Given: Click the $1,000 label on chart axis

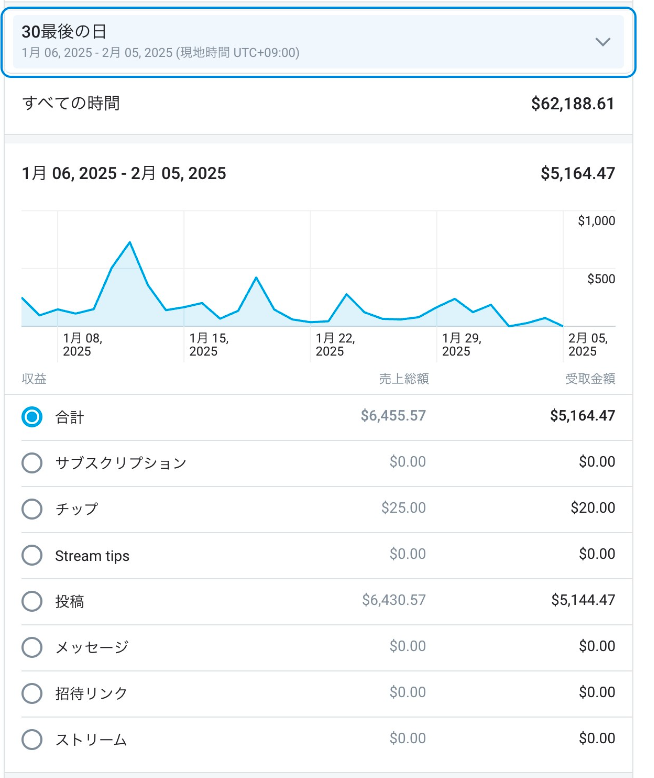Looking at the screenshot, I should pyautogui.click(x=596, y=221).
